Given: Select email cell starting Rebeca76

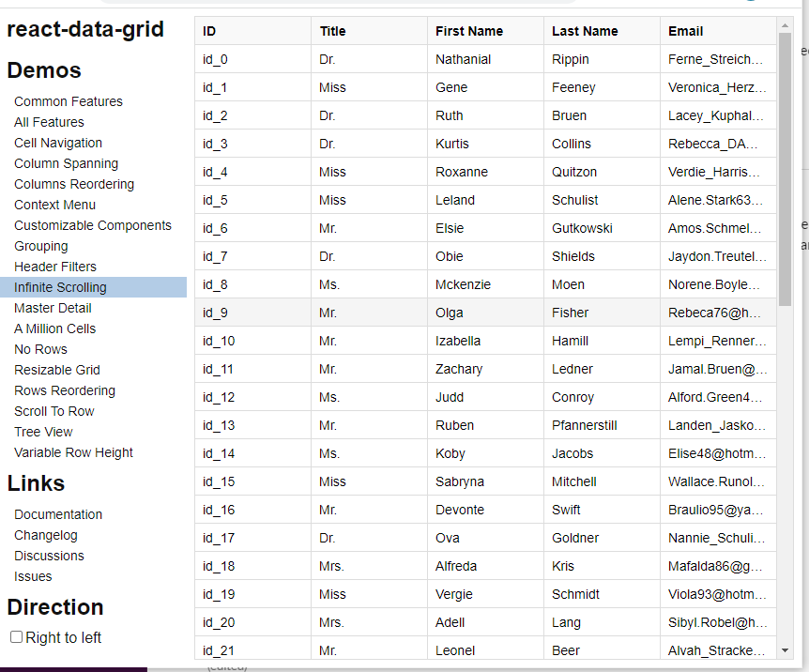Looking at the screenshot, I should pos(718,313).
